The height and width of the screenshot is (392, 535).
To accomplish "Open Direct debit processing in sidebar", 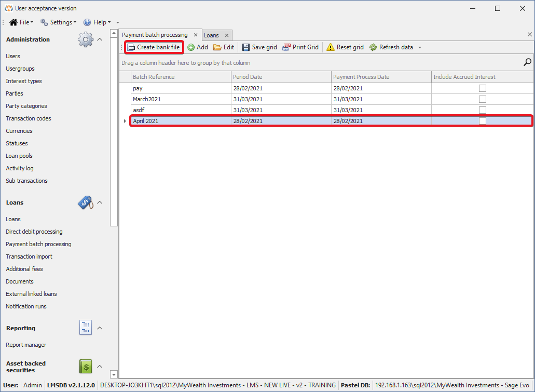I will 34,232.
